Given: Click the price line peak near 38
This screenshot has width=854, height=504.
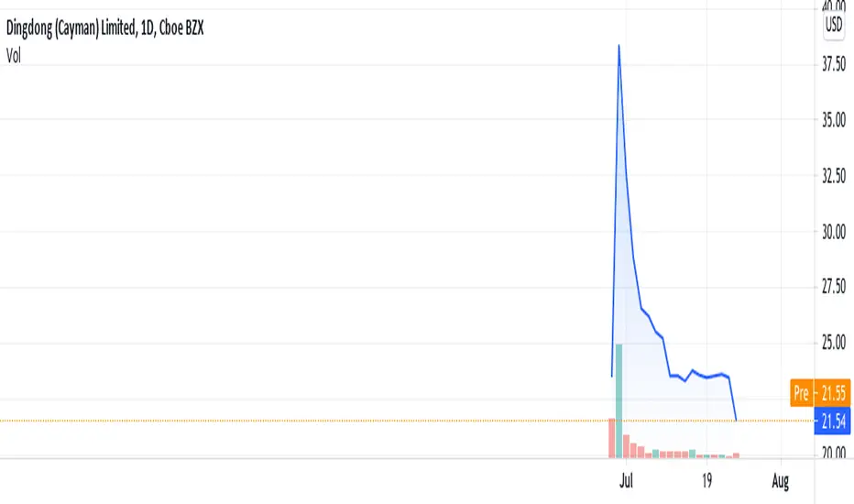Looking at the screenshot, I should [x=619, y=46].
